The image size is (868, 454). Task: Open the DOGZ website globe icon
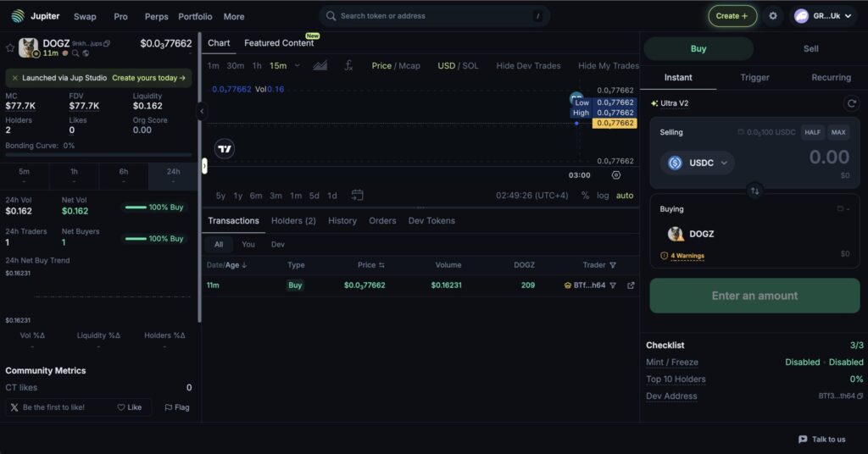tap(86, 53)
